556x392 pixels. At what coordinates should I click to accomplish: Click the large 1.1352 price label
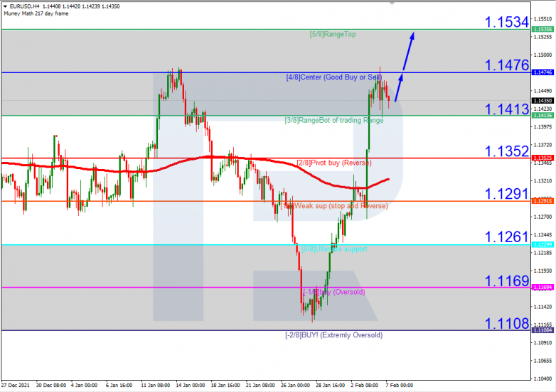507,151
